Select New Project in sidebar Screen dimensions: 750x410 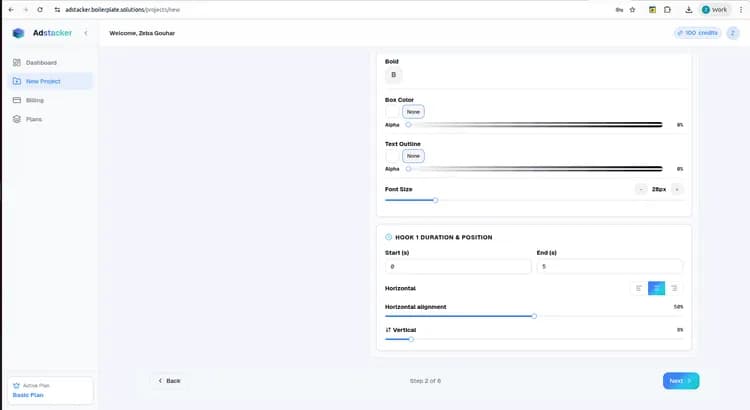(51, 81)
